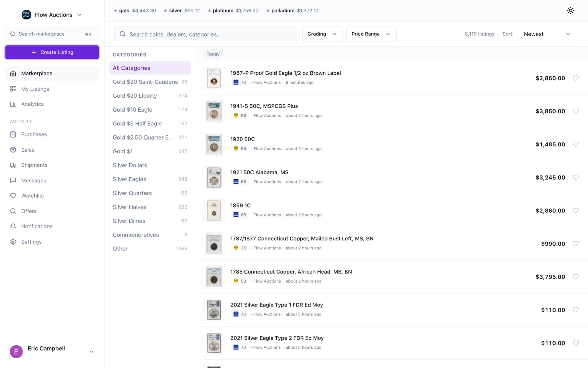This screenshot has width=588, height=368.
Task: Favorite the 1787/1877 Connecticut Copper listing
Action: coord(576,244)
